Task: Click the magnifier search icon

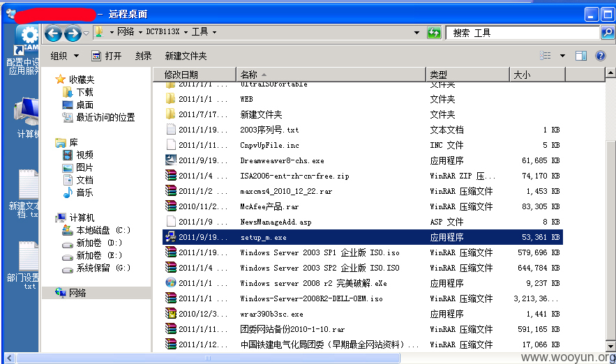Action: click(608, 33)
